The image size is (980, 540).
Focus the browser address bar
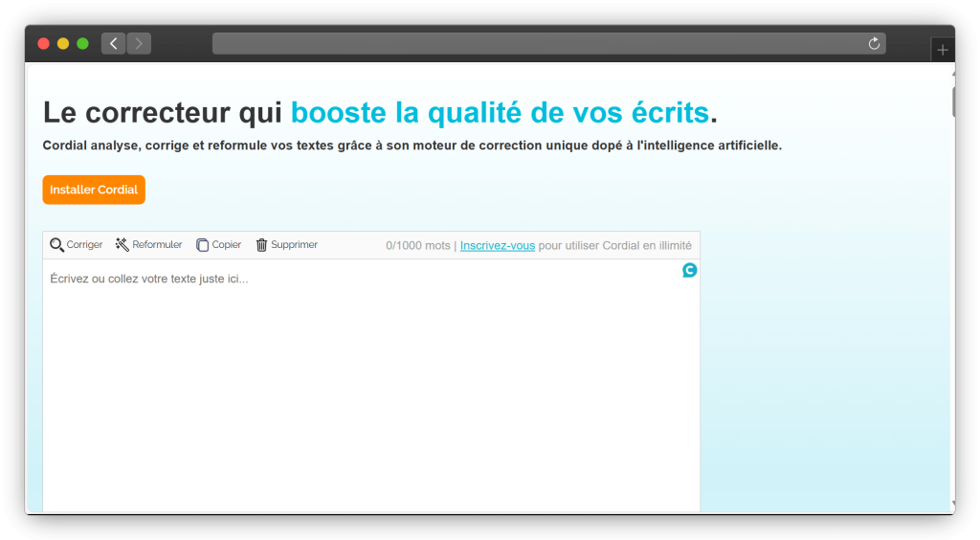536,44
